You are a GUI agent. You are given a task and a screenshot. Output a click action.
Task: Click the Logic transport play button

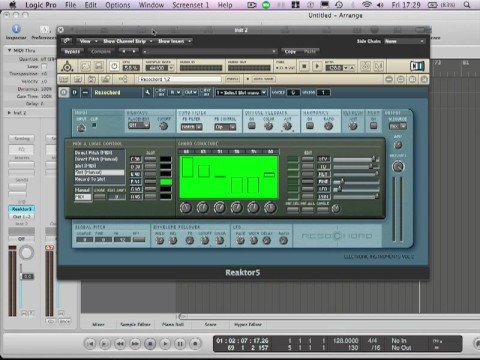point(165,344)
